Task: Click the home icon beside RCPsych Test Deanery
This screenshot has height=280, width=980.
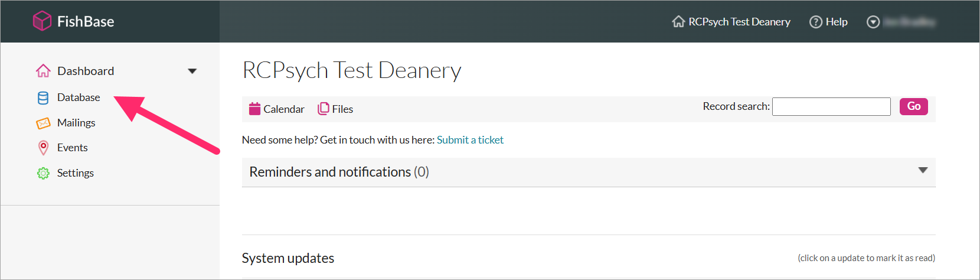Action: pos(678,22)
